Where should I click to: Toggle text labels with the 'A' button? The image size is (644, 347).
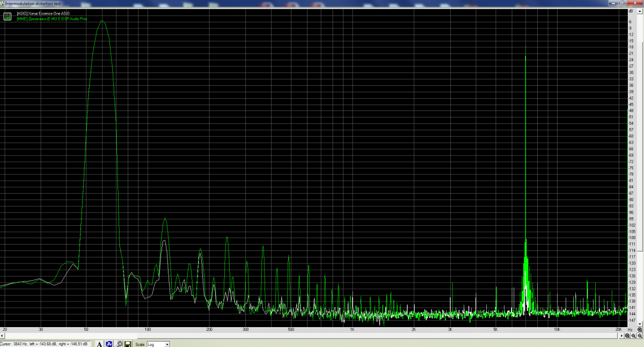click(99, 344)
